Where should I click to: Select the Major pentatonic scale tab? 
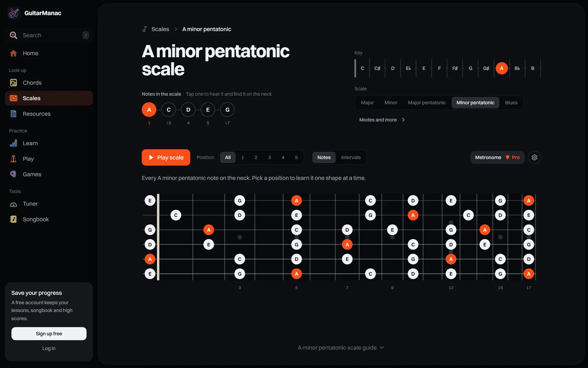click(x=427, y=103)
